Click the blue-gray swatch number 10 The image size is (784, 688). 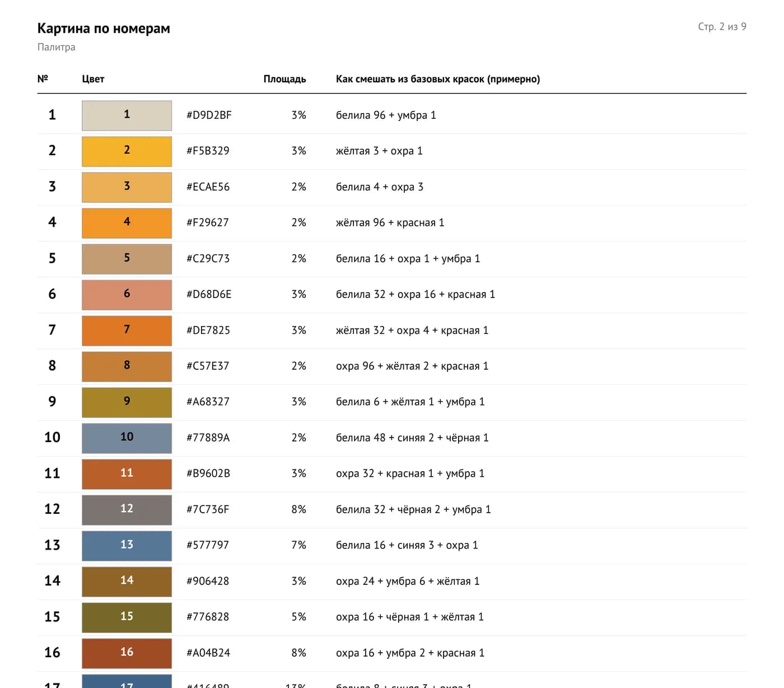click(x=127, y=438)
